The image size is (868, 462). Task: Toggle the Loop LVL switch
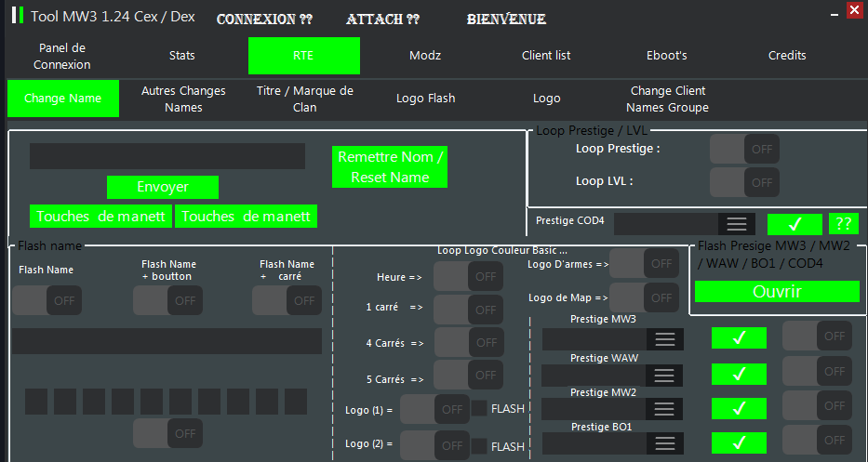(x=744, y=182)
